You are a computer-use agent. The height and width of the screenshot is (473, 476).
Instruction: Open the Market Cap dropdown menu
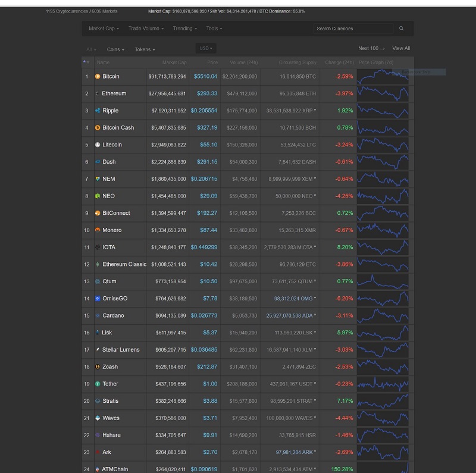pos(104,28)
